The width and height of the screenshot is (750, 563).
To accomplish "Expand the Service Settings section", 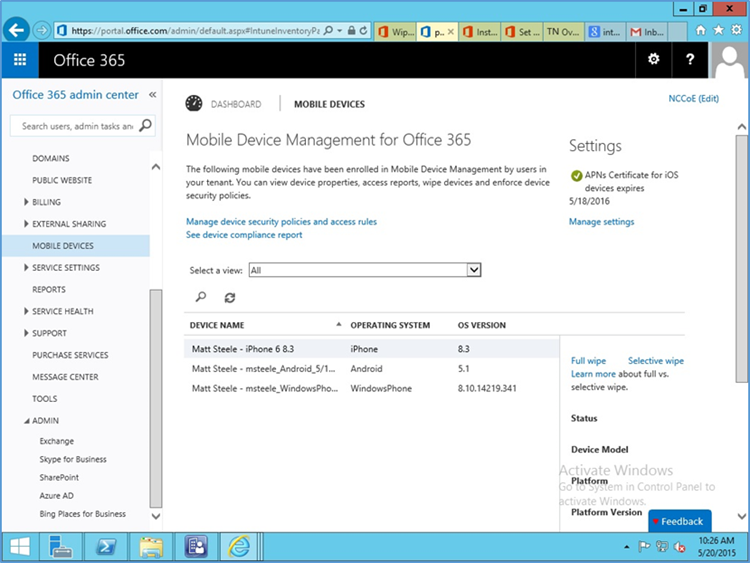I will 26,268.
